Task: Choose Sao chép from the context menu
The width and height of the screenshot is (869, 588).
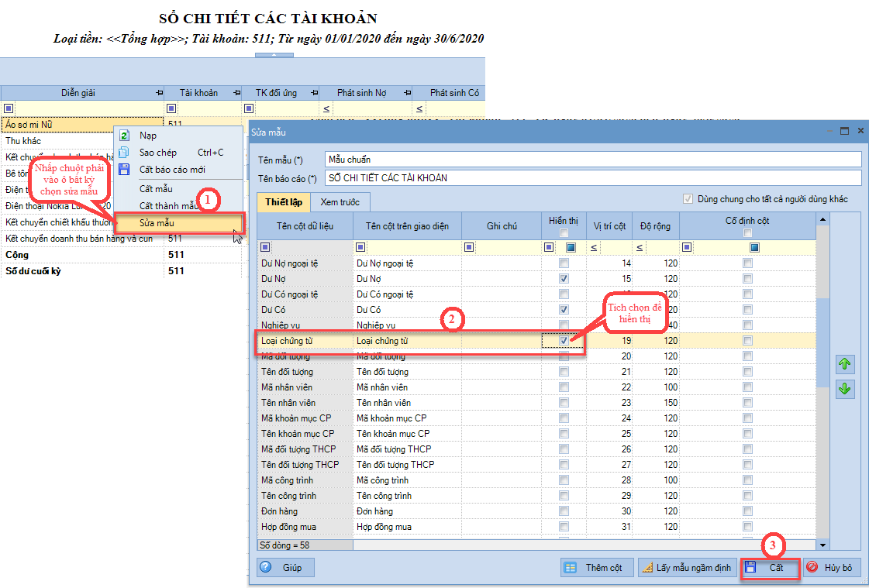Action: (x=178, y=153)
